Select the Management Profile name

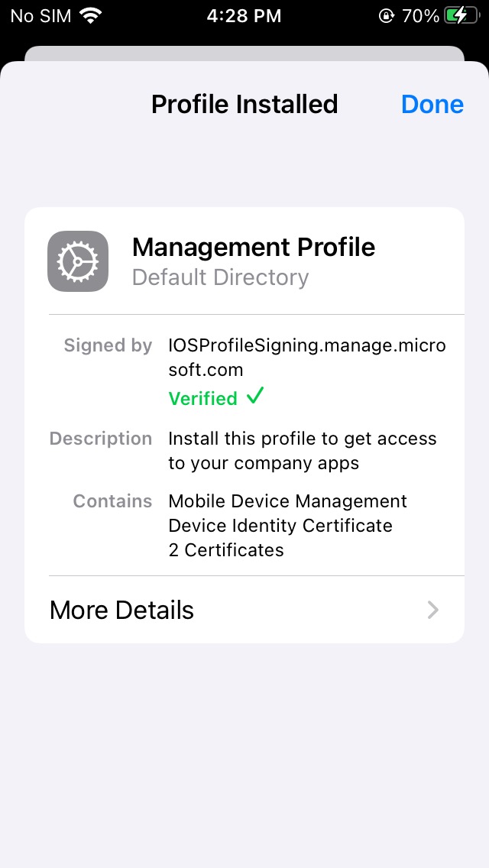[x=254, y=247]
